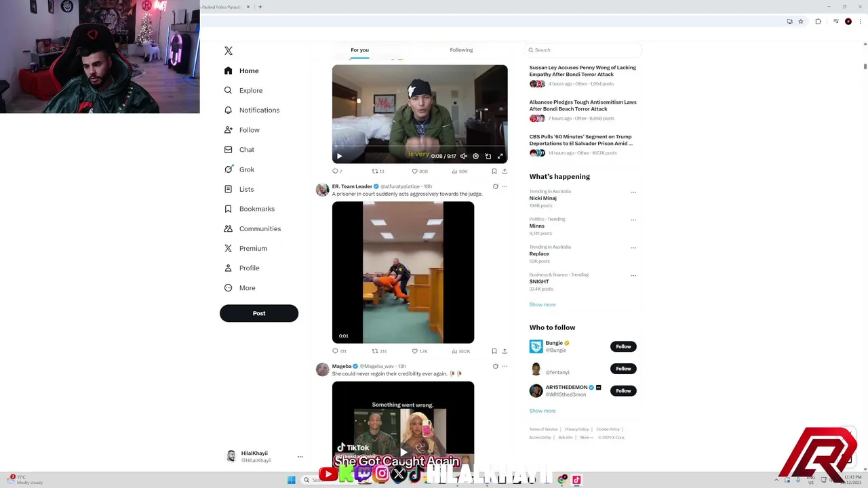This screenshot has height=488, width=868.
Task: Click the Mageba name link
Action: (342, 366)
